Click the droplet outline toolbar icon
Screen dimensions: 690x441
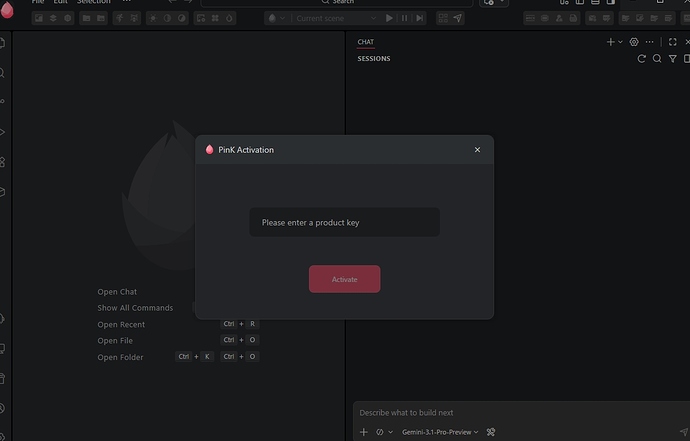(229, 18)
